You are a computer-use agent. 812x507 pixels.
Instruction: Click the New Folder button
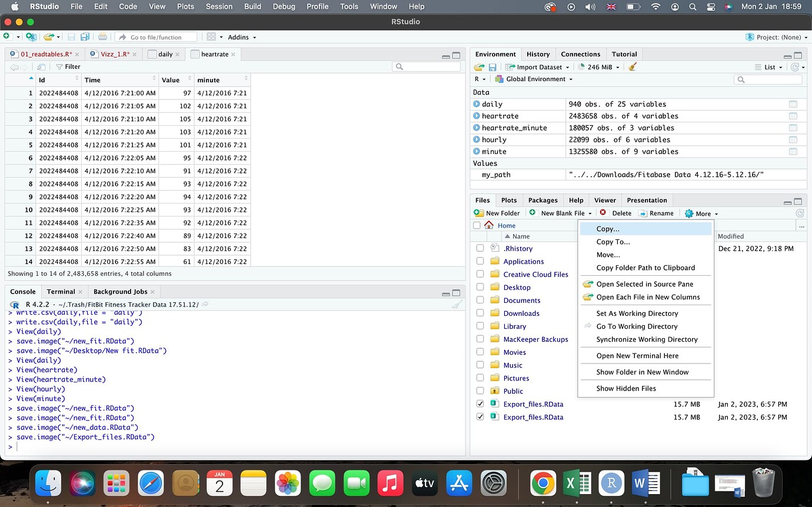[x=497, y=213]
